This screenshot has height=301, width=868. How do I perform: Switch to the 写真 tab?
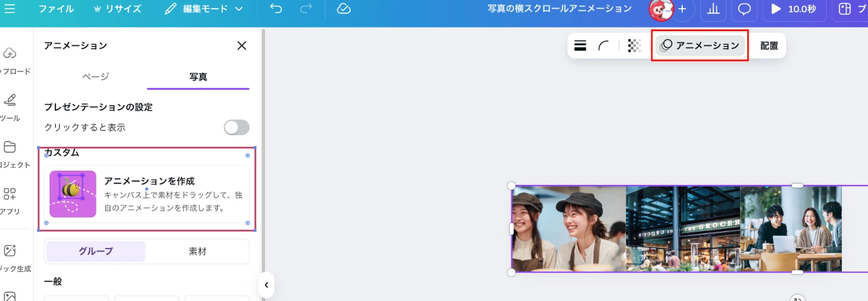198,77
